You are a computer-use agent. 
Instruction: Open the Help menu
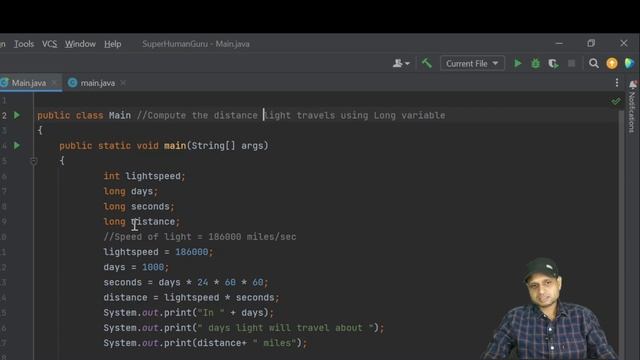pyautogui.click(x=112, y=44)
